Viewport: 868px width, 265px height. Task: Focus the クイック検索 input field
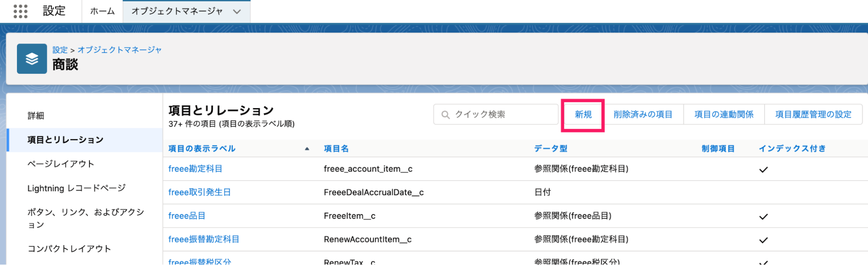(496, 115)
